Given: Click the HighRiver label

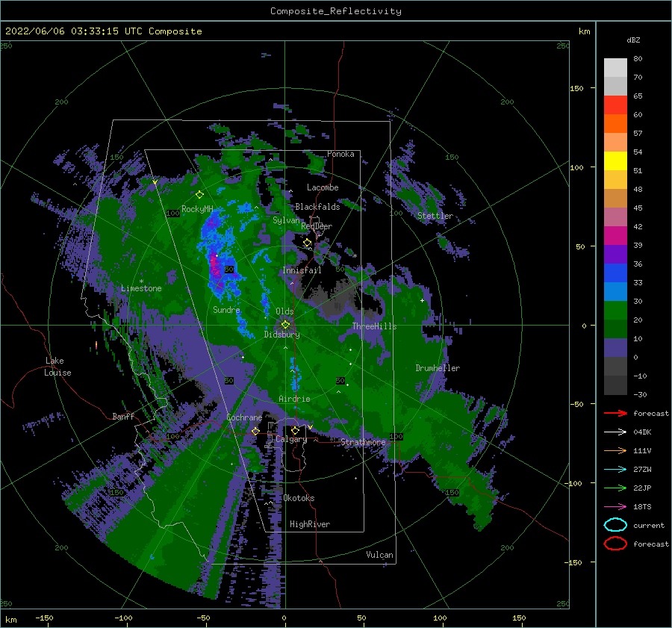Looking at the screenshot, I should coord(309,524).
